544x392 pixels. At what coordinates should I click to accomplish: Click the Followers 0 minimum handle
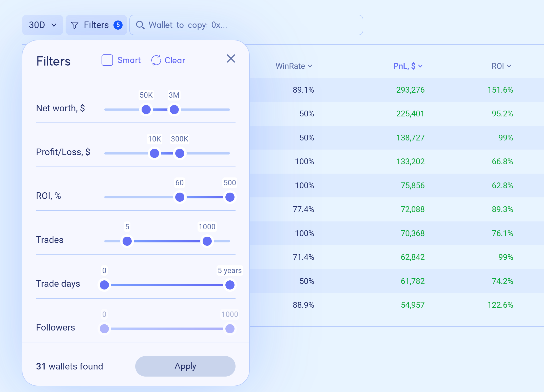[x=104, y=329]
